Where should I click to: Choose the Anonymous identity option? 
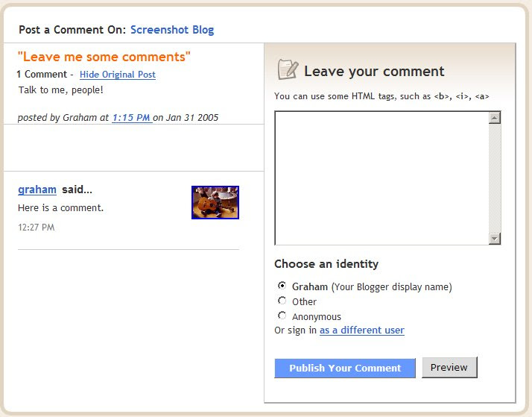[x=282, y=316]
